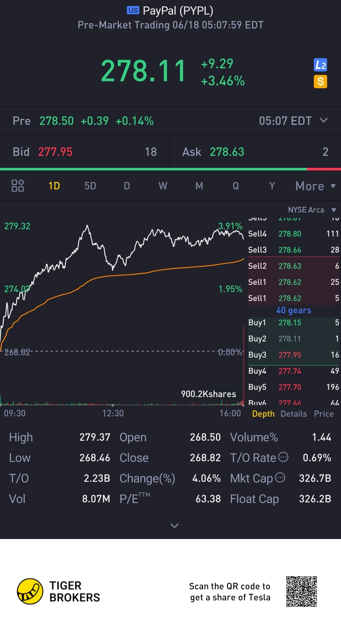Switch to the Y yearly chart tab

[x=272, y=186]
